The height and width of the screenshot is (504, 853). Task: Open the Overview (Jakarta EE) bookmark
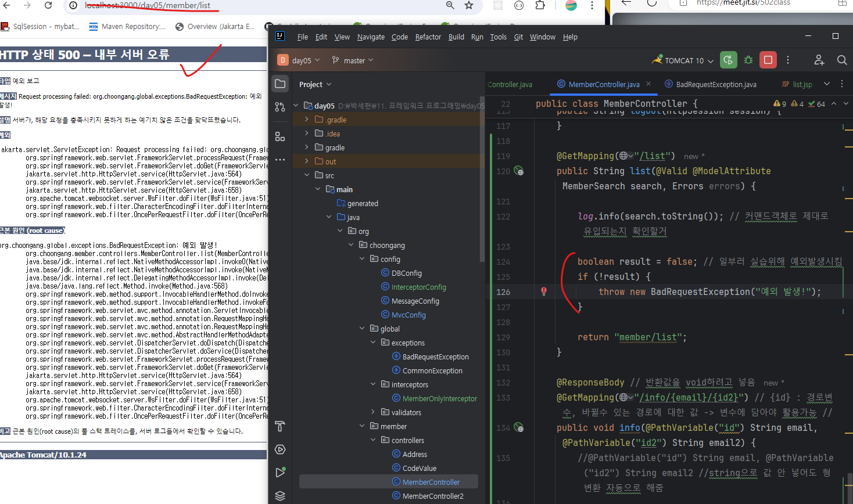[x=215, y=26]
